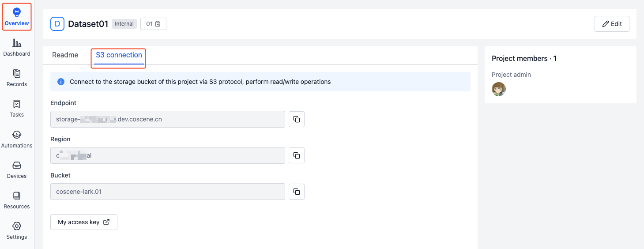Open the Records section

tap(17, 78)
